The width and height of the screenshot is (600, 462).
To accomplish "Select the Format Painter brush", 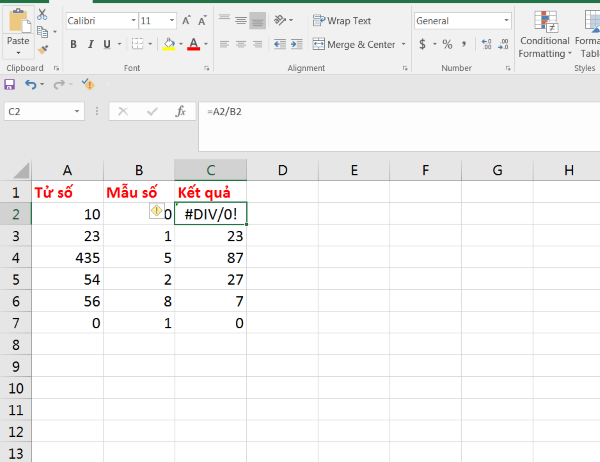I will [42, 48].
